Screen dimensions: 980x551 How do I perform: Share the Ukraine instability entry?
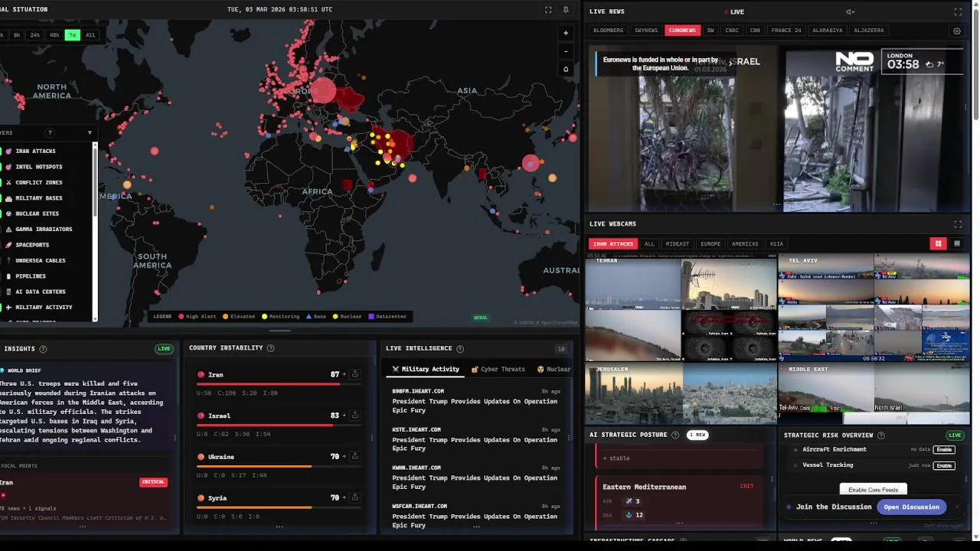355,457
